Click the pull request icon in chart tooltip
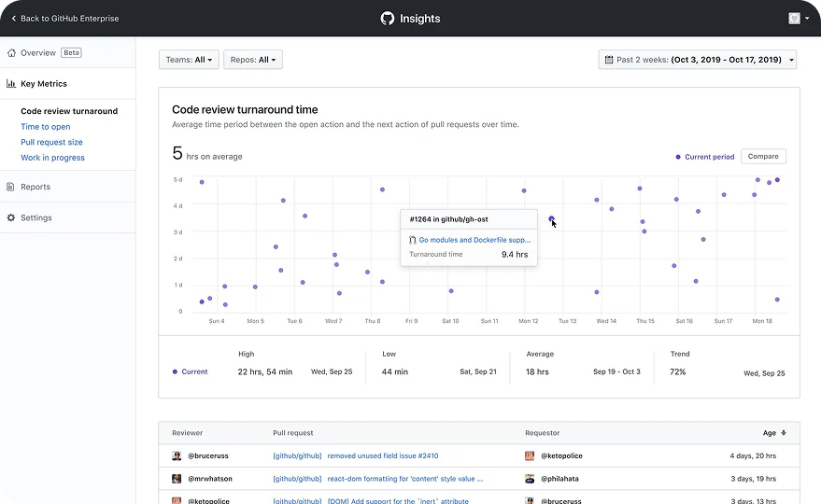 pos(413,240)
